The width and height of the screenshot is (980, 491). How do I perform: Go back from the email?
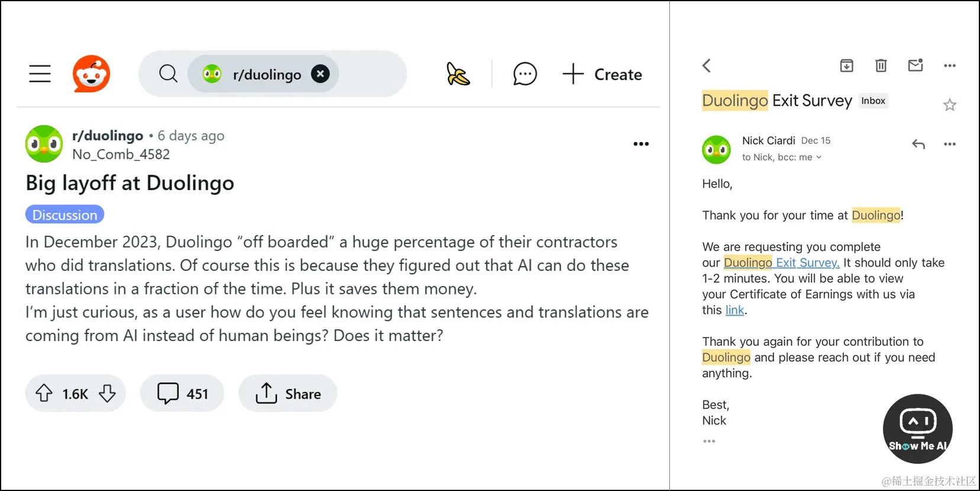click(x=707, y=66)
